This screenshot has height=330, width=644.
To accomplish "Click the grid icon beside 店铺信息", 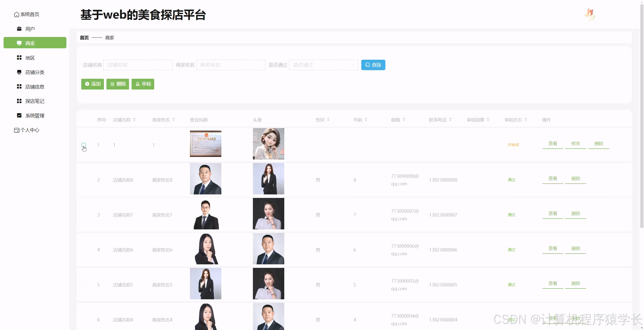I will pos(19,87).
